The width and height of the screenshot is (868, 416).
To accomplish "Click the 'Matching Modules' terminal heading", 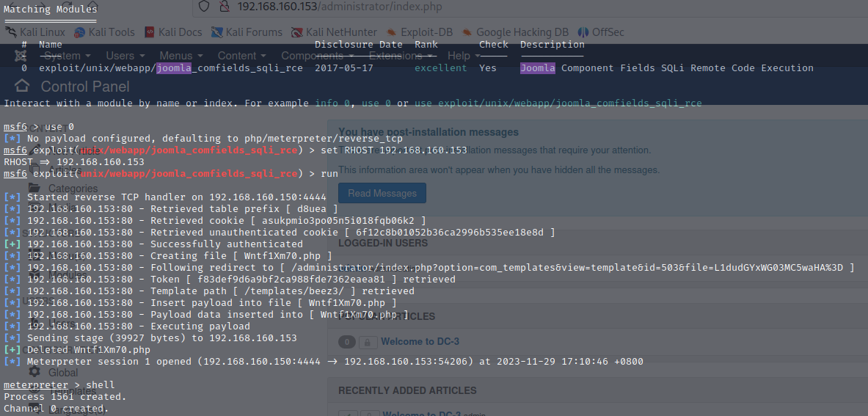I will pyautogui.click(x=51, y=9).
